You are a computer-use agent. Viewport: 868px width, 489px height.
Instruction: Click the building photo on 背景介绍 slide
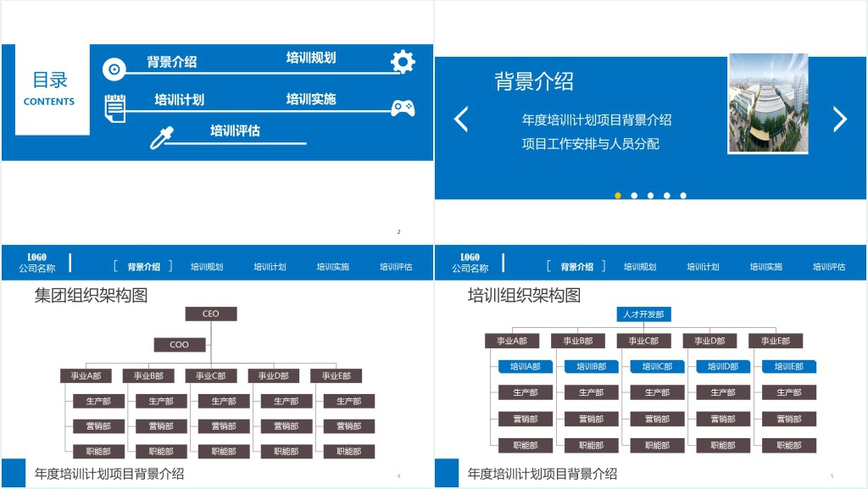[768, 103]
